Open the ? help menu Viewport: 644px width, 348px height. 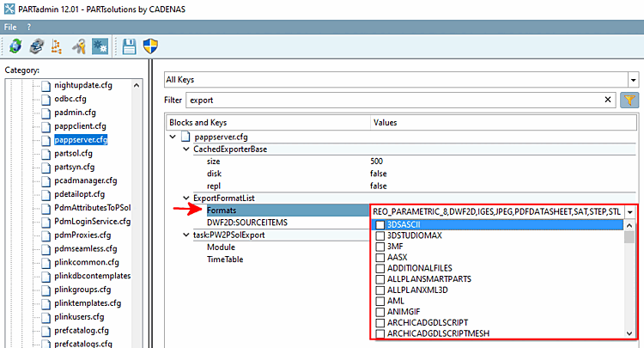coord(28,27)
